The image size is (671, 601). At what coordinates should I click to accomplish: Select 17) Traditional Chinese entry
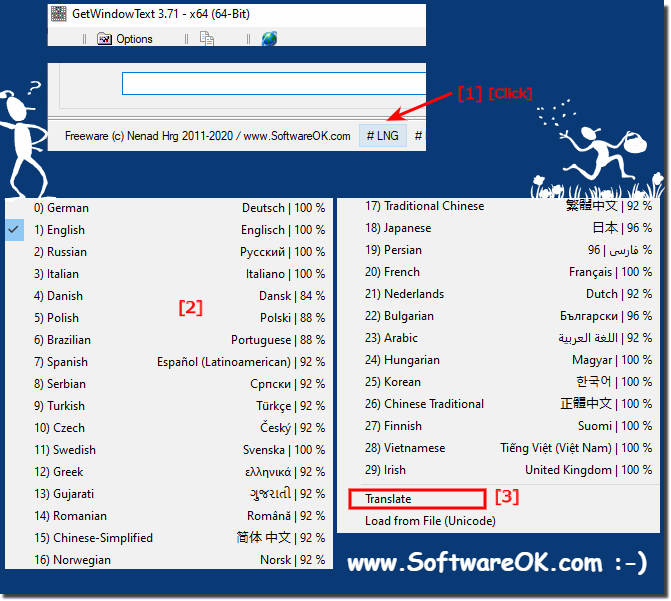(x=499, y=206)
